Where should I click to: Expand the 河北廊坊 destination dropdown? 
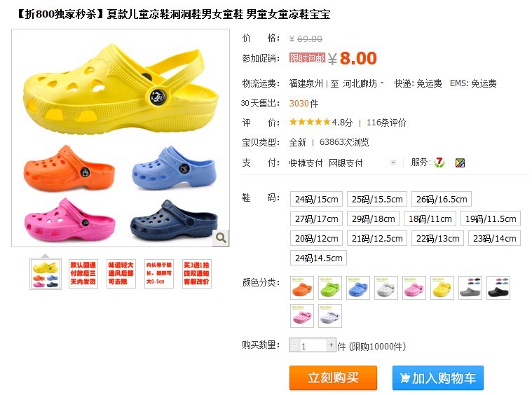pyautogui.click(x=363, y=83)
